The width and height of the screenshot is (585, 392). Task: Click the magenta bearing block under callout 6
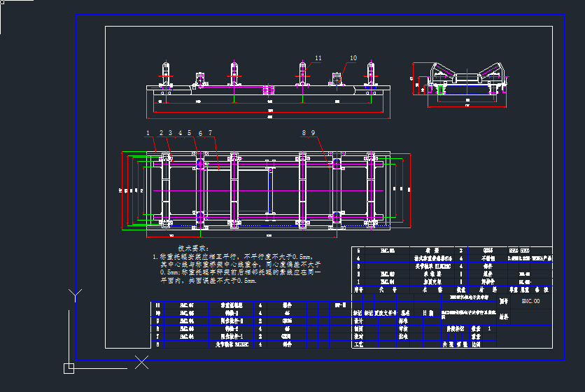(201, 164)
